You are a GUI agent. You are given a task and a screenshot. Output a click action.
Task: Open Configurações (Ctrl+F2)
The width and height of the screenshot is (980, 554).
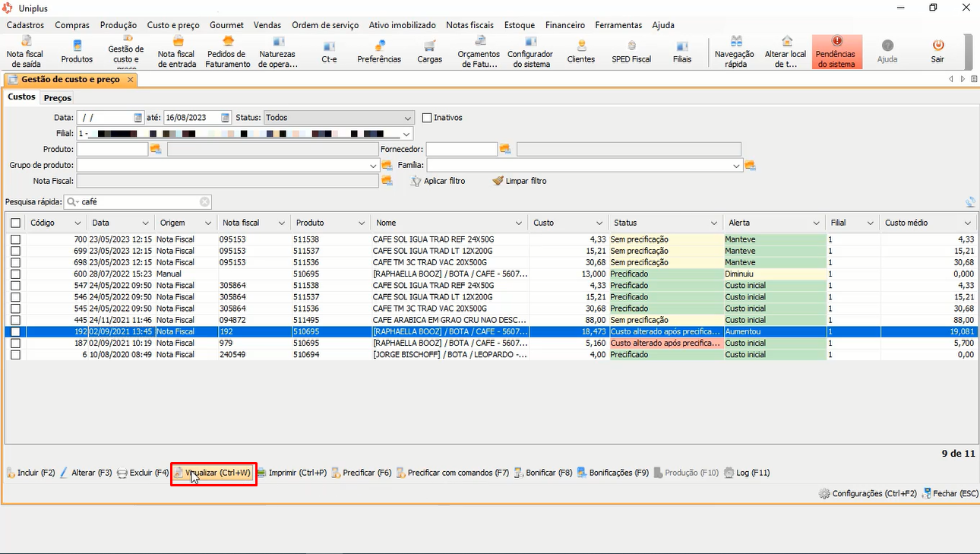click(x=868, y=493)
